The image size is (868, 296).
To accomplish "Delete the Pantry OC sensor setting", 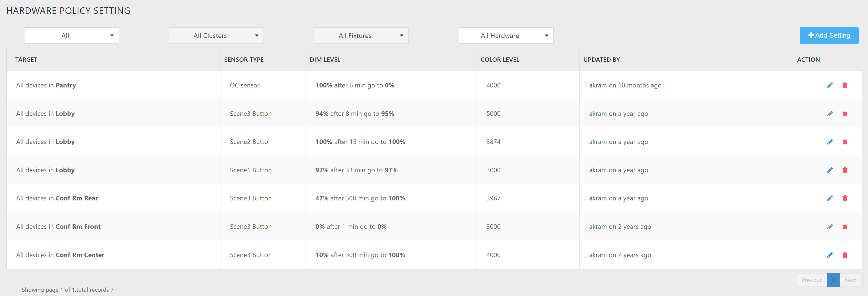I will pyautogui.click(x=844, y=85).
